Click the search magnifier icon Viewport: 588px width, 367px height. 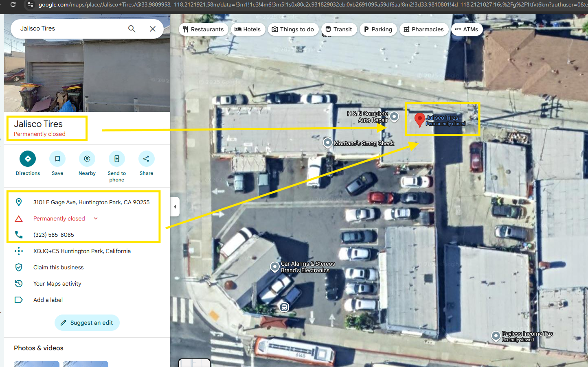click(132, 29)
